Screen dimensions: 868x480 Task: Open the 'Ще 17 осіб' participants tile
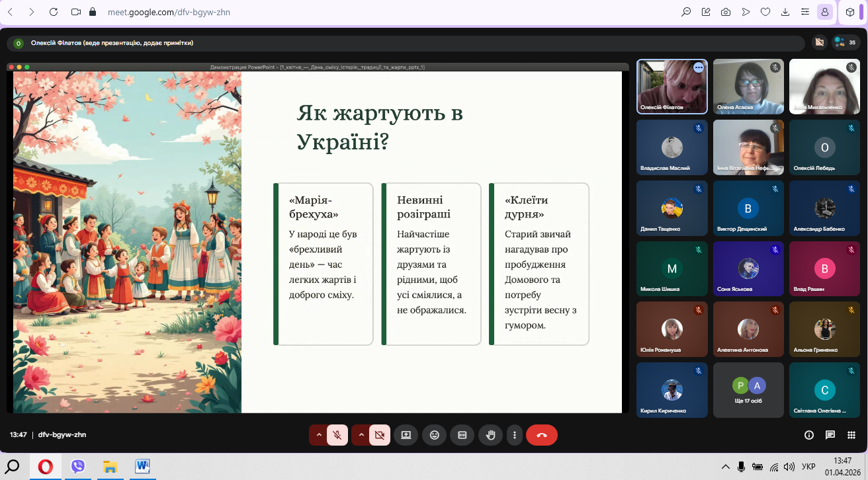click(748, 390)
